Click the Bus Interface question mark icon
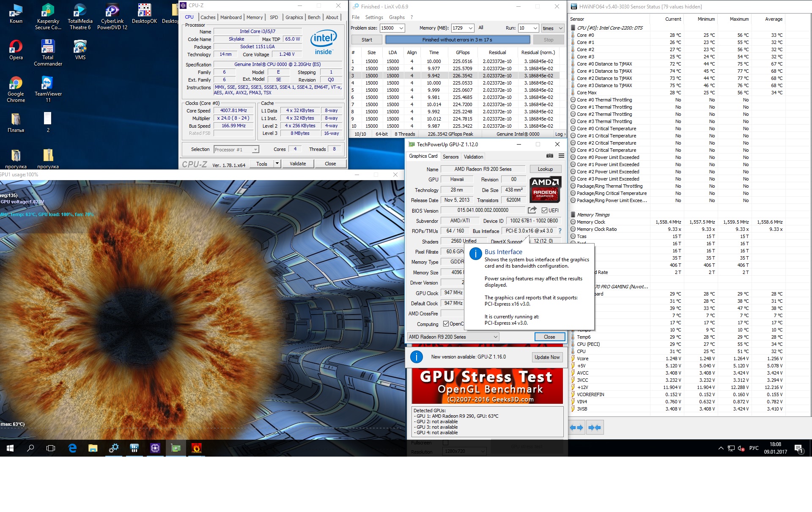Viewport: 812px width, 512px height. [x=560, y=231]
